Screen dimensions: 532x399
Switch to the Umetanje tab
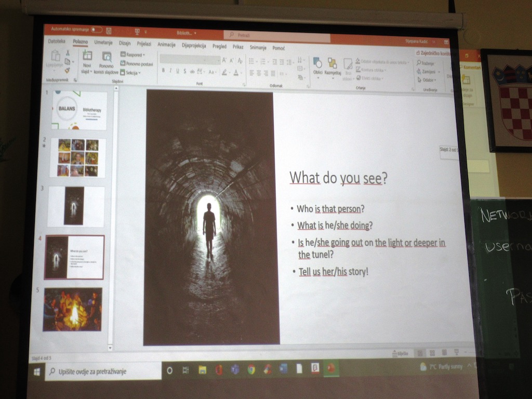point(103,43)
